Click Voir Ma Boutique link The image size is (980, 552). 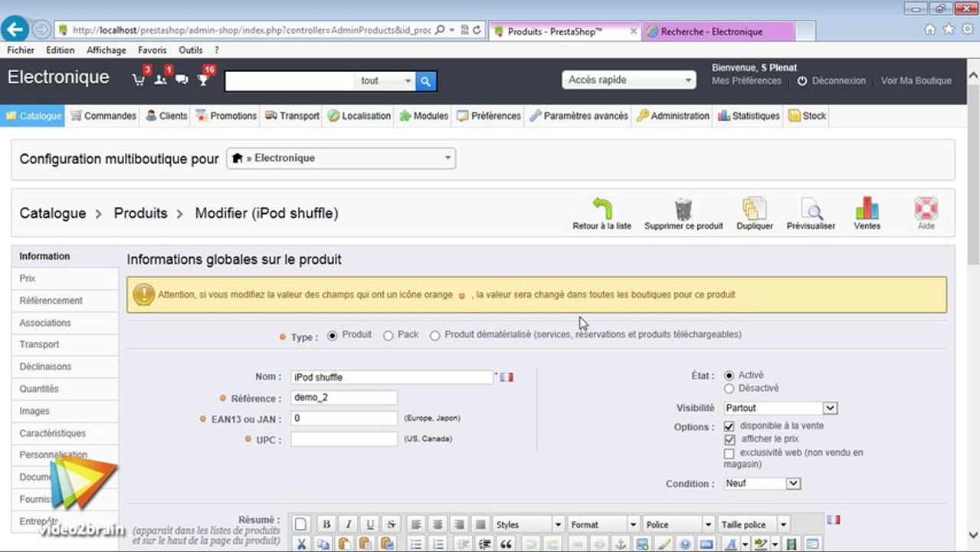coord(916,80)
